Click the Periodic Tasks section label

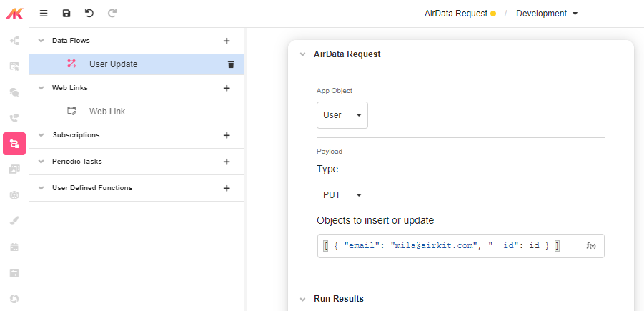coord(76,162)
